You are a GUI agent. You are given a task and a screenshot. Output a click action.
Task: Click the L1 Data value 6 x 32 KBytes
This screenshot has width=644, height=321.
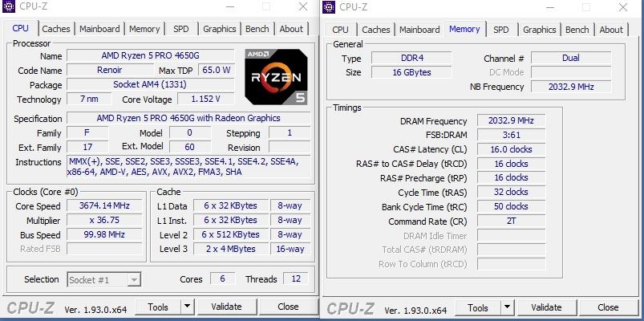click(x=230, y=205)
